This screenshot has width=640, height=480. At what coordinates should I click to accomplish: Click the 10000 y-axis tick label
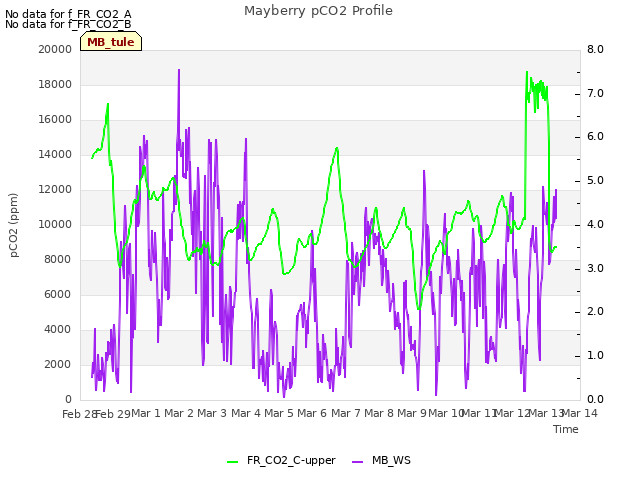coord(55,224)
